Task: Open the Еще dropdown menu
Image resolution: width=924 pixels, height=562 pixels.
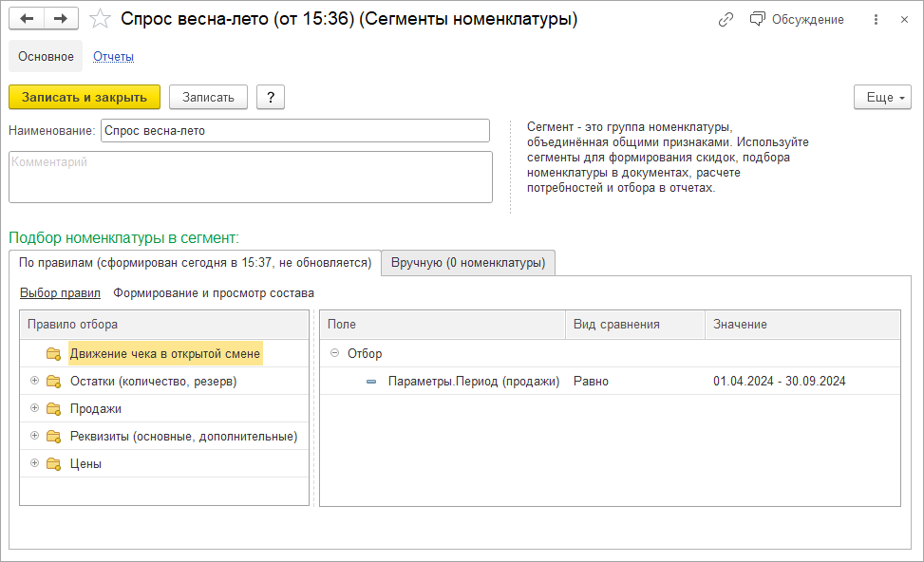Action: tap(881, 96)
